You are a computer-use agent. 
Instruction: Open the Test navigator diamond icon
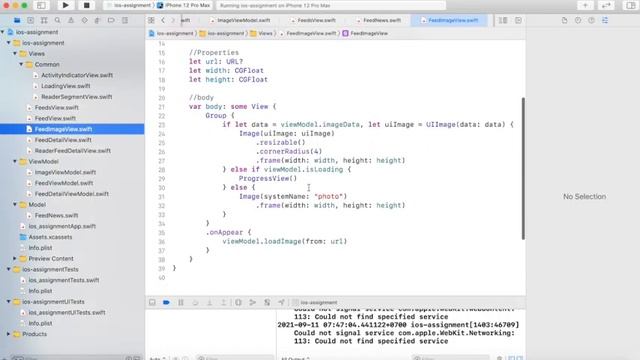(x=84, y=20)
